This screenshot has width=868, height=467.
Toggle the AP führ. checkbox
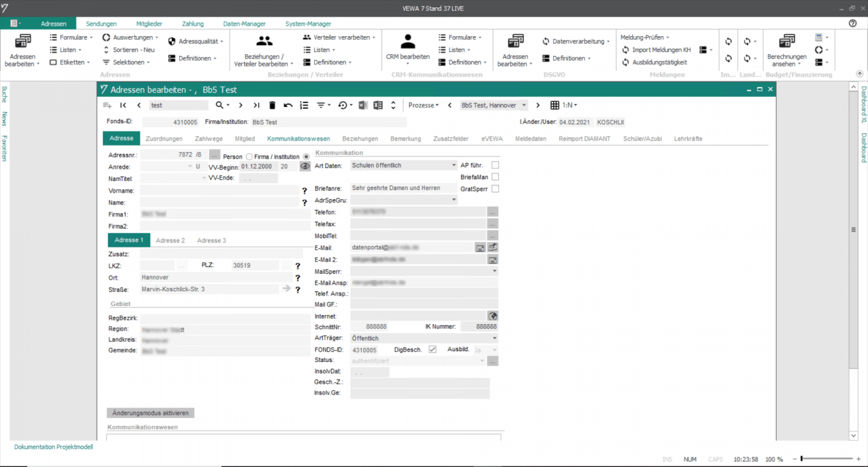click(495, 165)
